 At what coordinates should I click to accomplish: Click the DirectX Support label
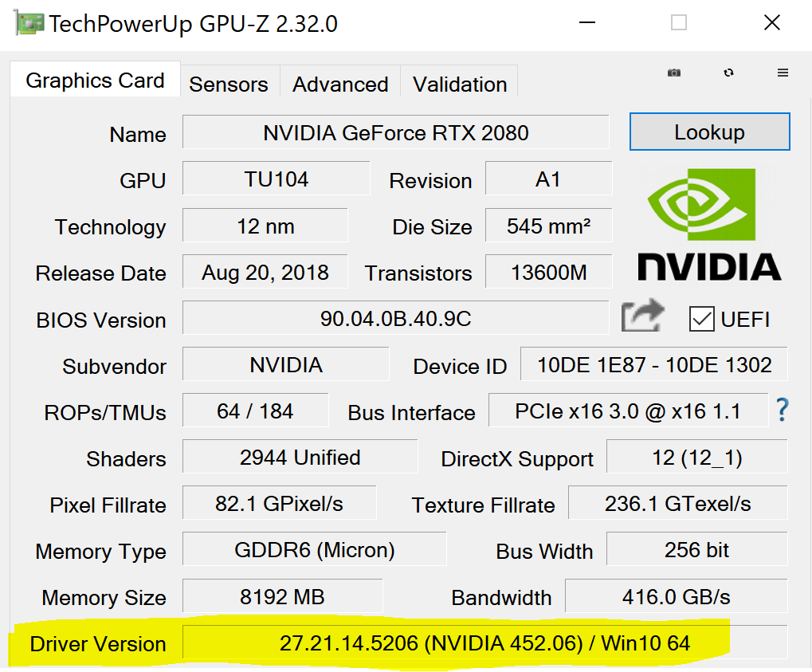click(x=517, y=459)
